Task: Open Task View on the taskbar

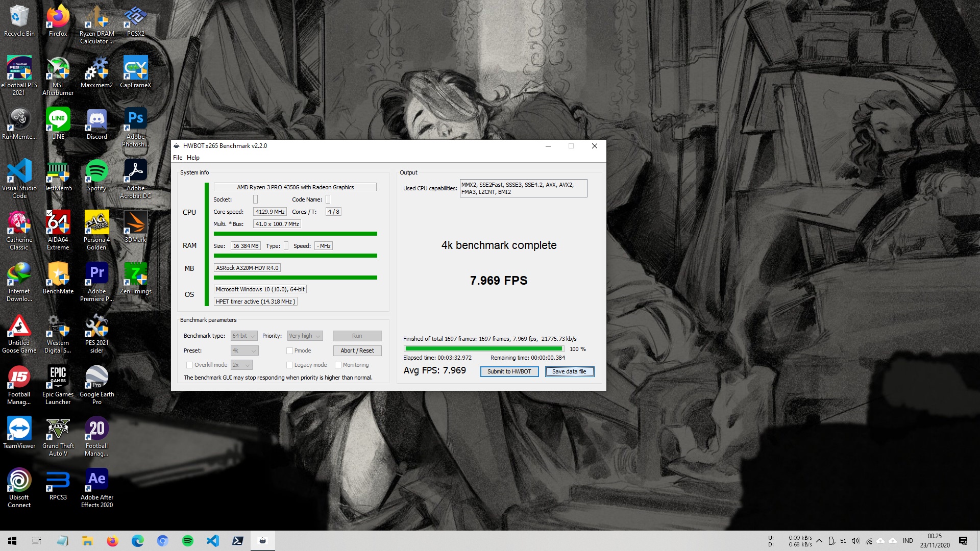Action: pos(37,541)
